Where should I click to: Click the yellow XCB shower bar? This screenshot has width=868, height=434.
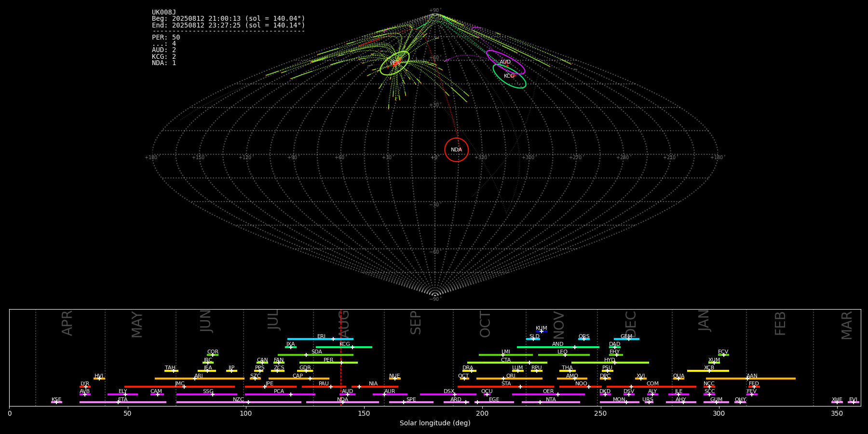pyautogui.click(x=708, y=371)
